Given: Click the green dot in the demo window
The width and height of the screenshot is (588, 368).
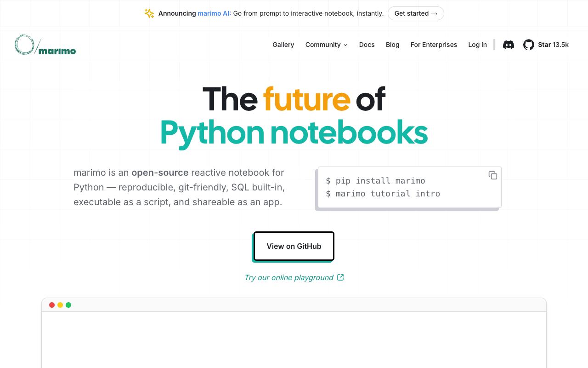Looking at the screenshot, I should [x=68, y=305].
